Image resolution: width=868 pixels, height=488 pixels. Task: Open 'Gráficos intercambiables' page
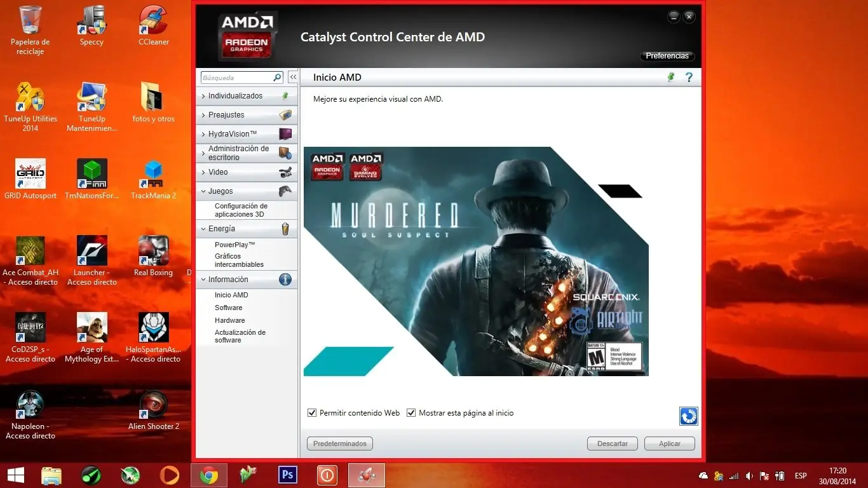coord(239,261)
